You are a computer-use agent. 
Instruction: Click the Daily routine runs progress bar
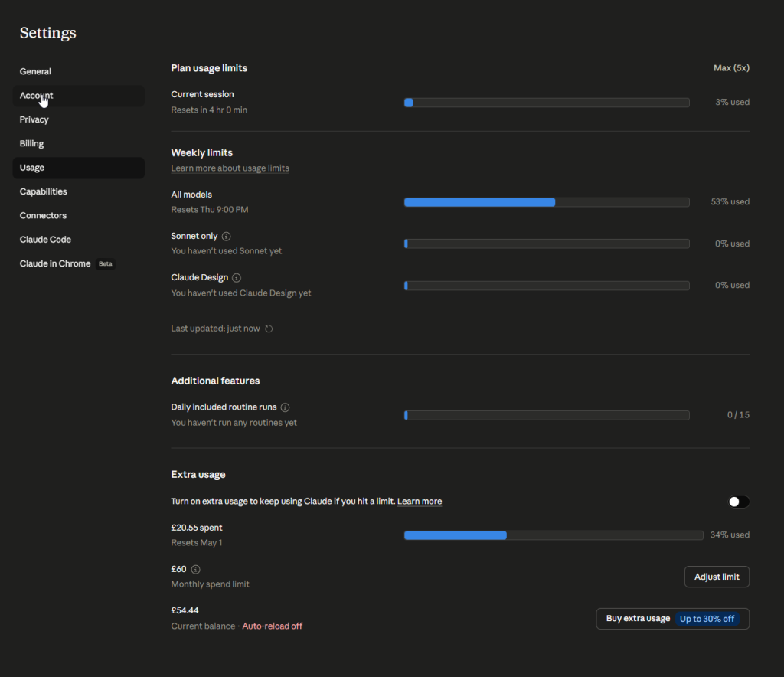pos(547,415)
